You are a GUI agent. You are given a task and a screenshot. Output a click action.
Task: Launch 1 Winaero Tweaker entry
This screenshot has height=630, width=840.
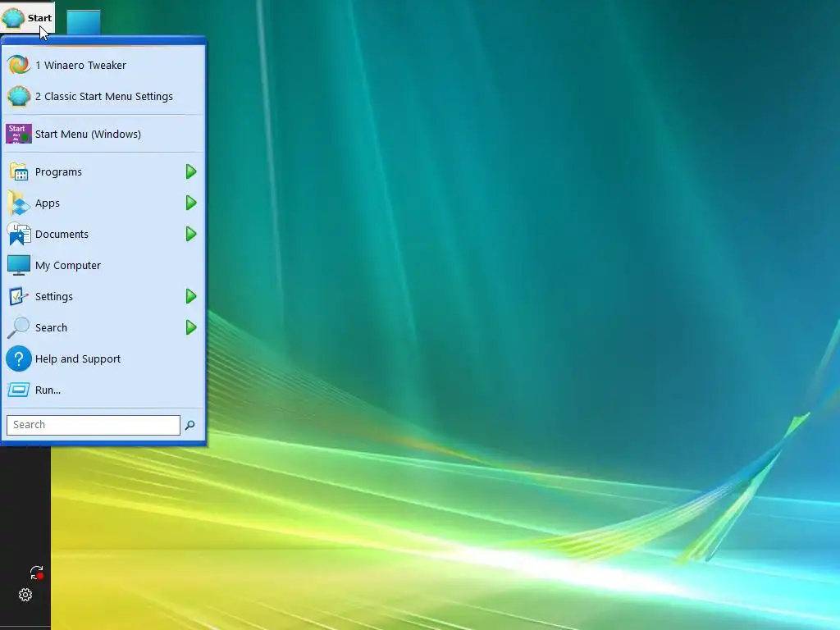coord(103,65)
